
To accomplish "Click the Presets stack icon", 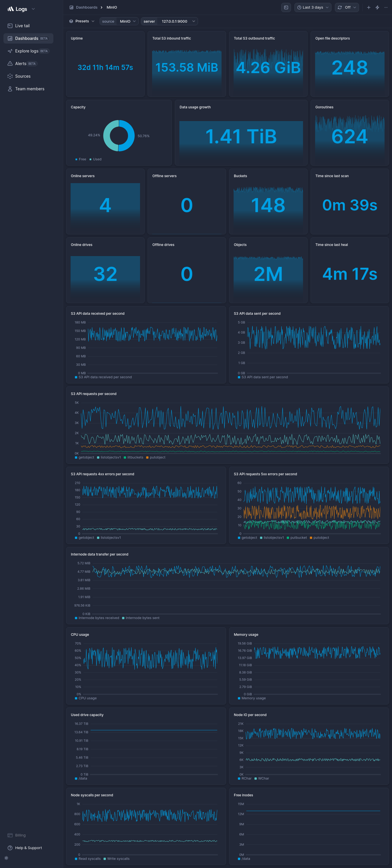I will pos(71,21).
